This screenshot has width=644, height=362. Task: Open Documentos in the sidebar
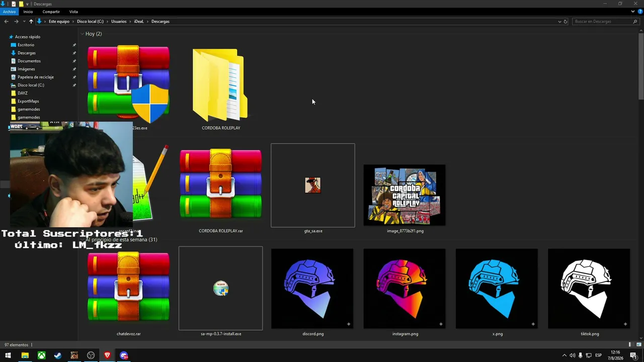29,61
